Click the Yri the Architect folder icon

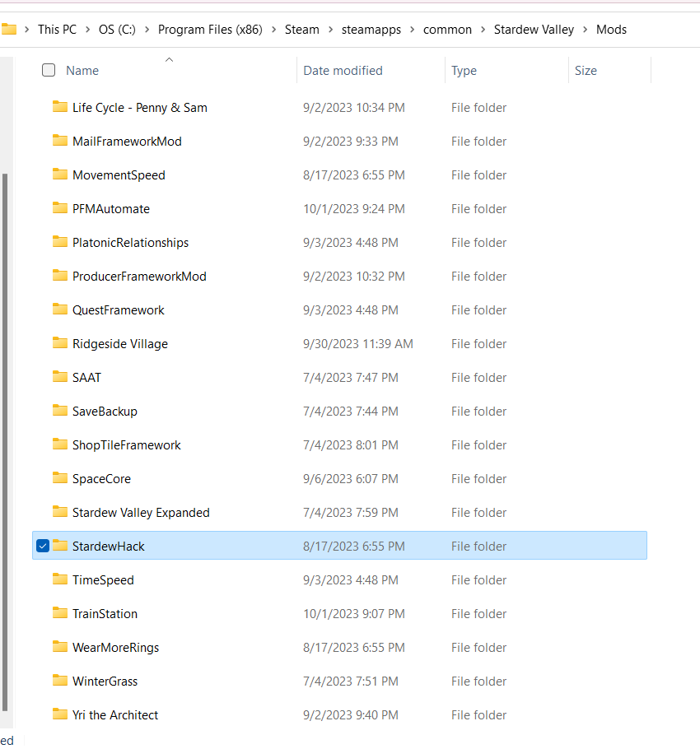point(60,714)
